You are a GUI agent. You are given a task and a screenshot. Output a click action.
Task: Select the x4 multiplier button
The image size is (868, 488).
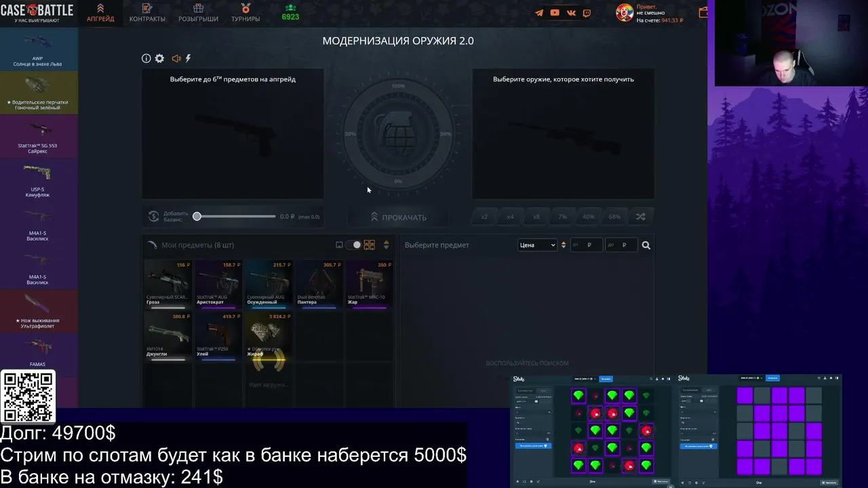coord(510,217)
